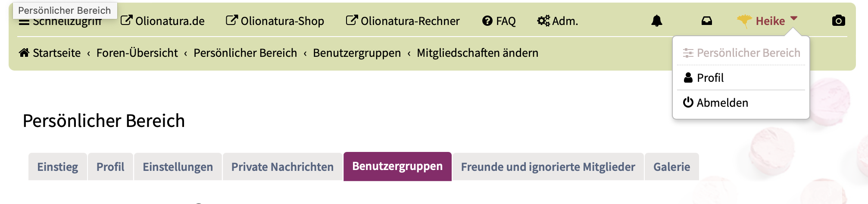Click the power icon next to Abmelden
Image resolution: width=868 pixels, height=204 pixels.
point(688,102)
